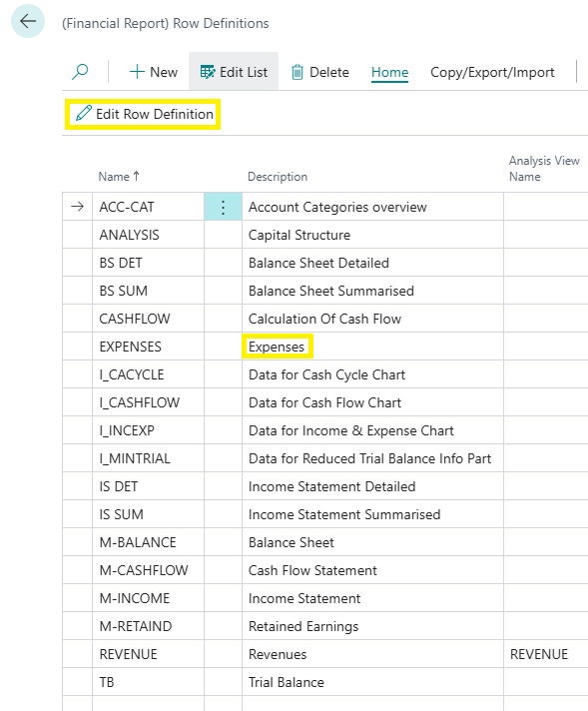
Task: Select the ACC-CAT row arrow indicator
Action: [x=78, y=207]
